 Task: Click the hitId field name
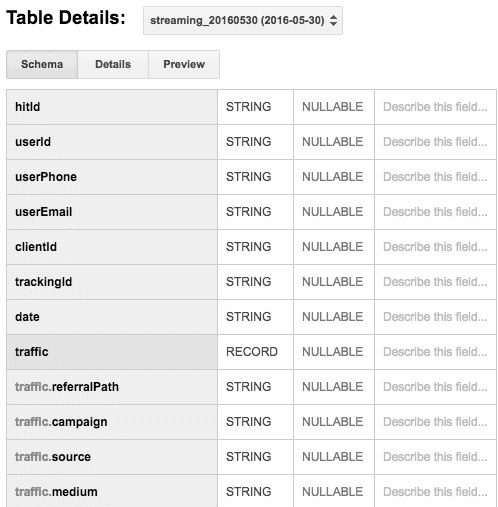click(28, 107)
